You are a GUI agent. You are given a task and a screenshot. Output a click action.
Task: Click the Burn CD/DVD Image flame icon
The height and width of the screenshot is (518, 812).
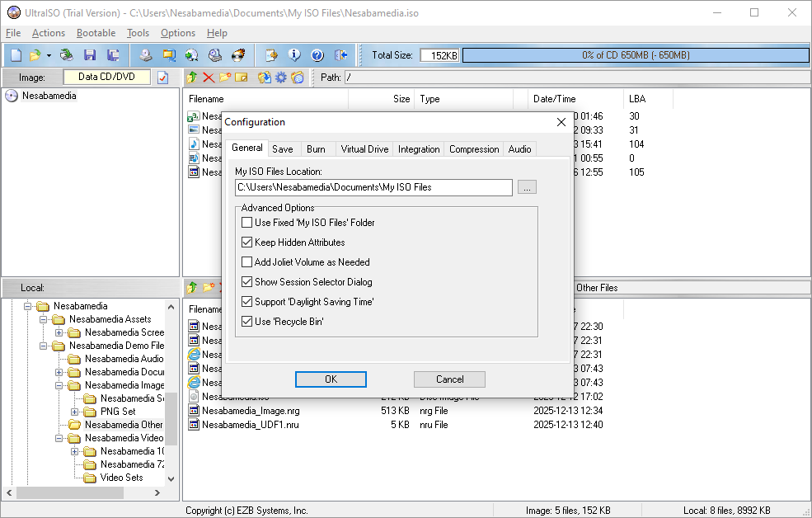(x=238, y=55)
